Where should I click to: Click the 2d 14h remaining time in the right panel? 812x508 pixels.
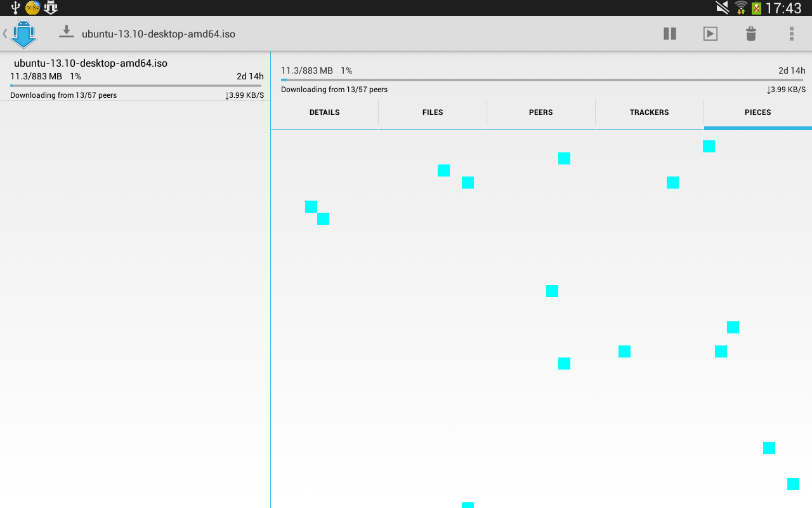792,70
